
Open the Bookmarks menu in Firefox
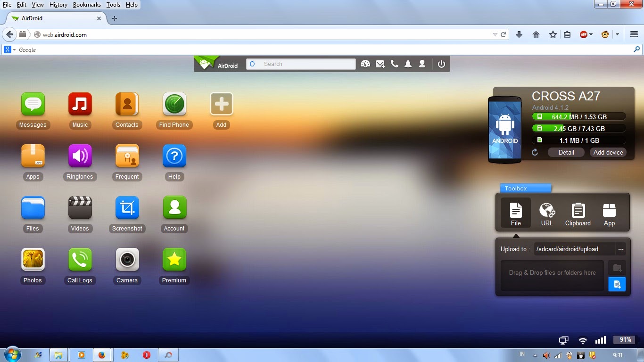tap(87, 5)
